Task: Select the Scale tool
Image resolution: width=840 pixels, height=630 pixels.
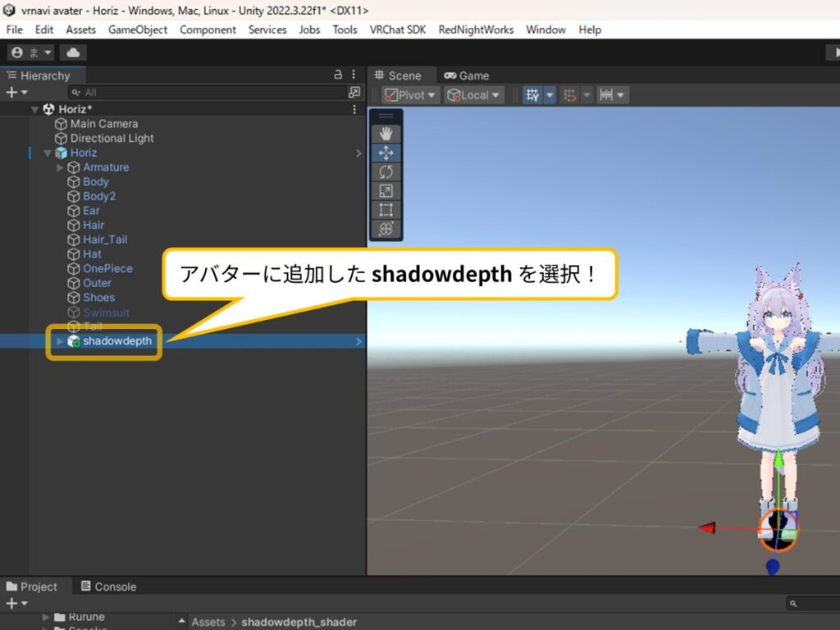Action: (386, 190)
